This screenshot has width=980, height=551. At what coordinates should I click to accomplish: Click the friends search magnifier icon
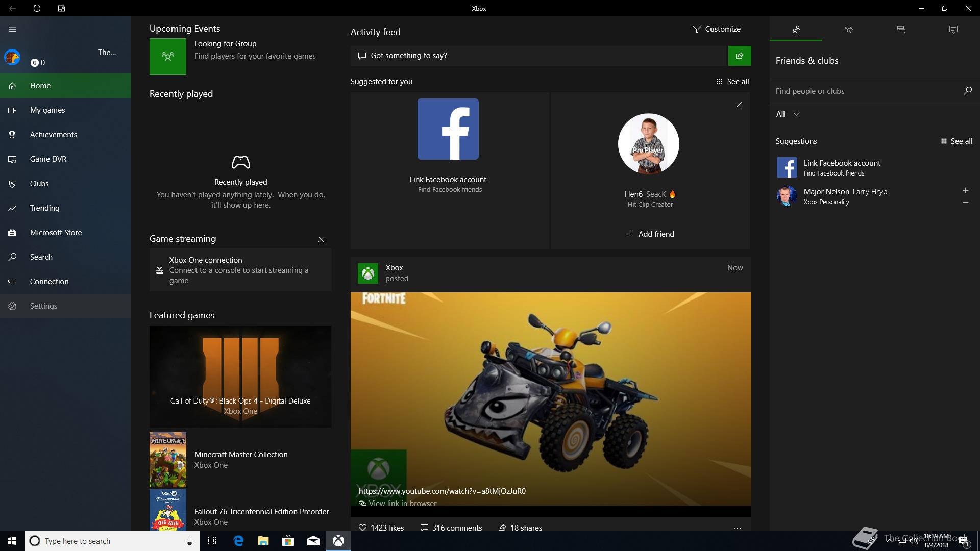(967, 91)
